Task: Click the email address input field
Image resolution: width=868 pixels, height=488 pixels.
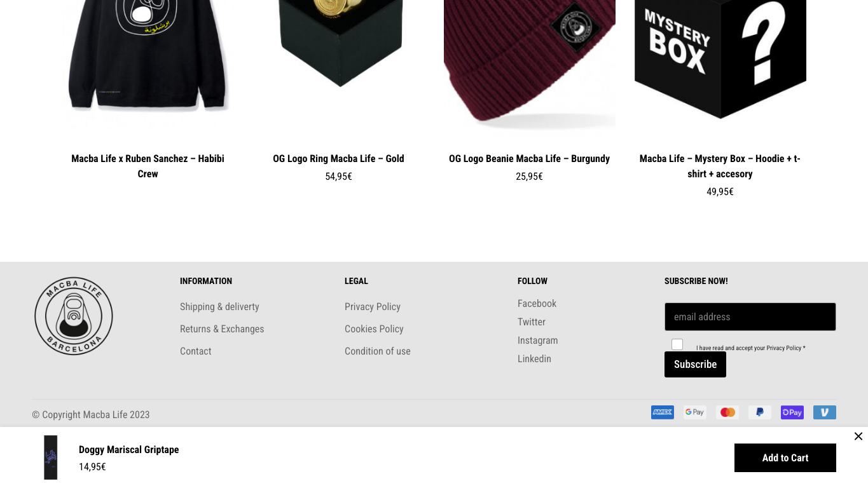Action: pos(750,316)
